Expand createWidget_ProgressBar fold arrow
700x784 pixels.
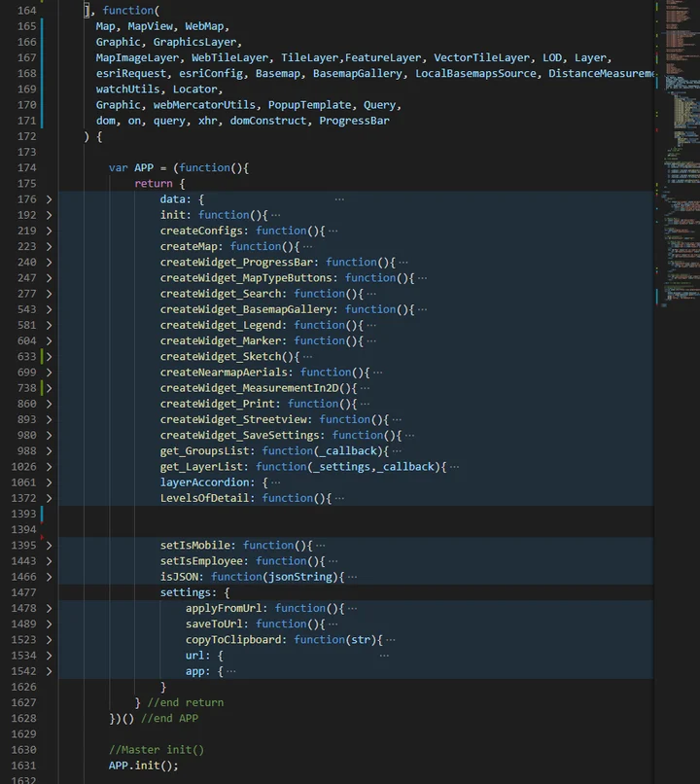point(49,263)
